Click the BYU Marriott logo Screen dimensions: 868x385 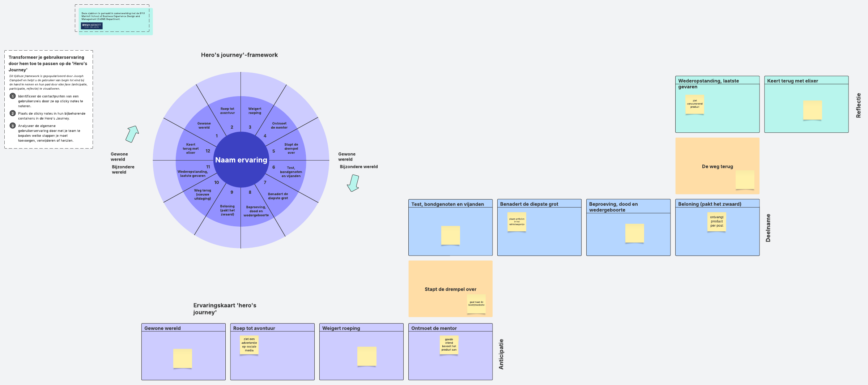[92, 26]
